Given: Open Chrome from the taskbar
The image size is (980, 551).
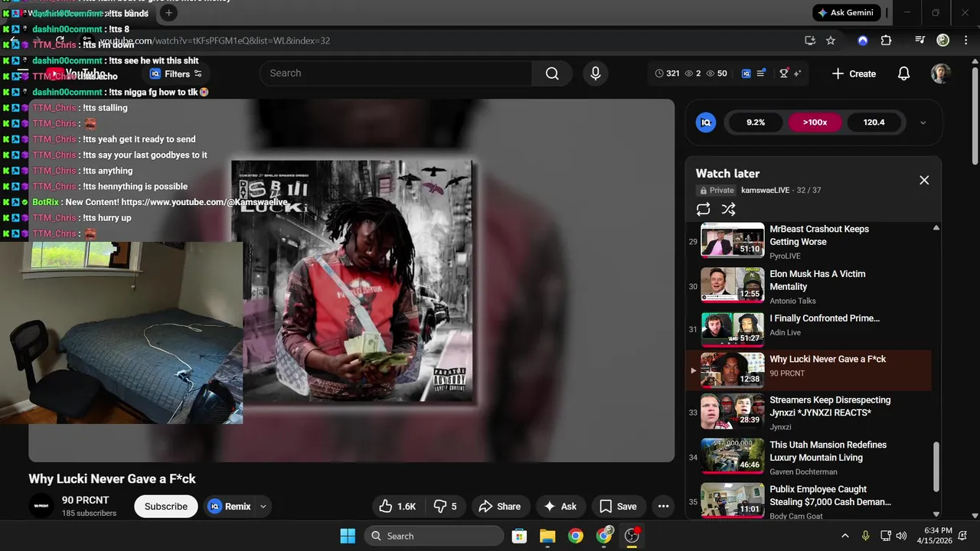Looking at the screenshot, I should (x=576, y=536).
